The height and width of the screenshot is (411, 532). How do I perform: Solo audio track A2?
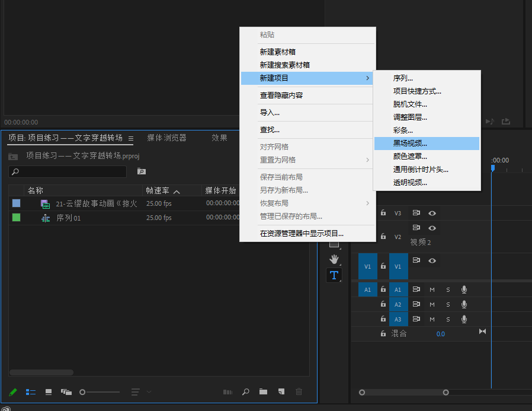pos(448,304)
